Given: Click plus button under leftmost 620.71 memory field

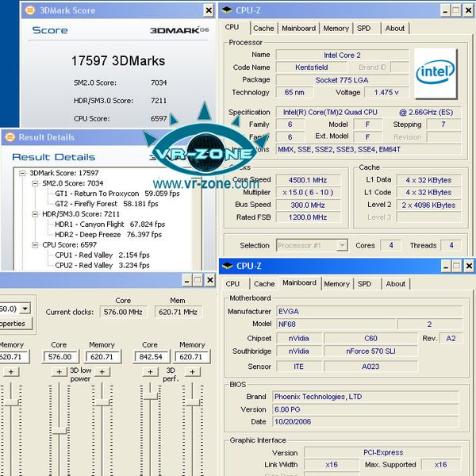Looking at the screenshot, I should click(11, 371).
